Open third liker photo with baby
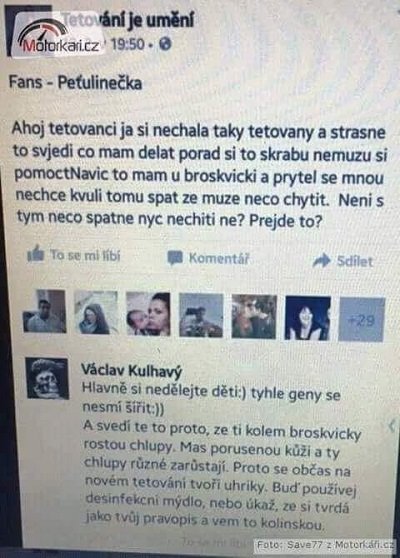 148,314
